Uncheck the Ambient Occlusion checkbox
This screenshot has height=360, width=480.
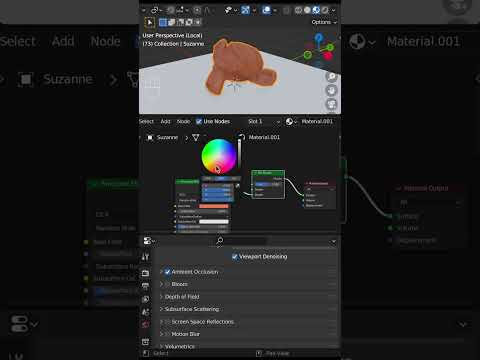click(168, 272)
